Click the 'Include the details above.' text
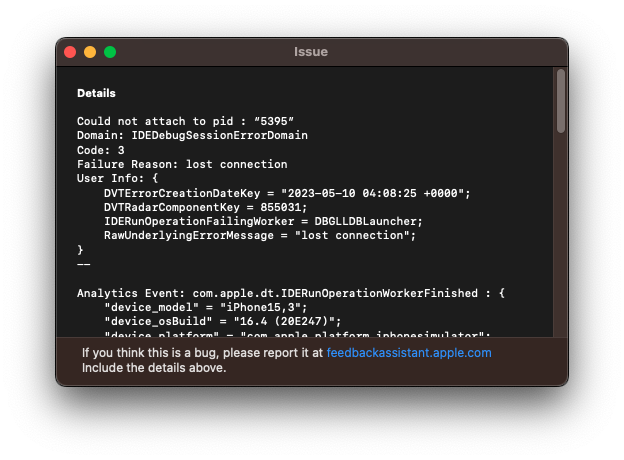 pyautogui.click(x=154, y=367)
